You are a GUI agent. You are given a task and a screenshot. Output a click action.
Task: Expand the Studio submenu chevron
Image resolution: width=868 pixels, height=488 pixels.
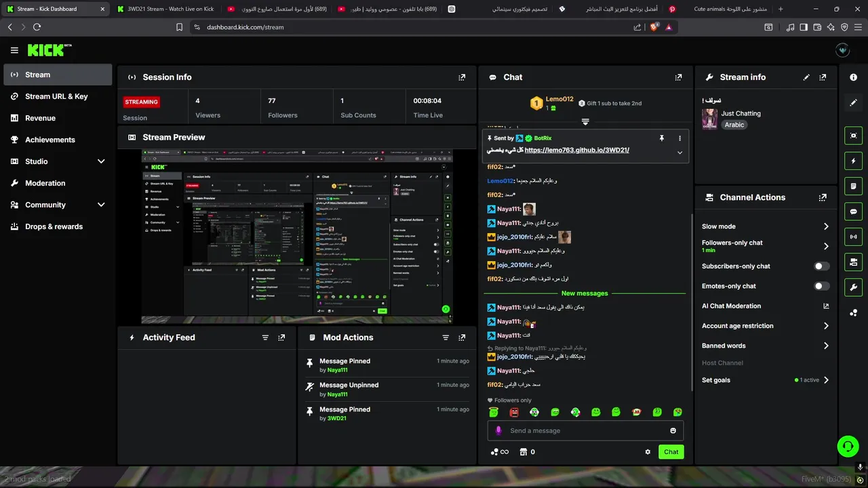click(x=101, y=161)
